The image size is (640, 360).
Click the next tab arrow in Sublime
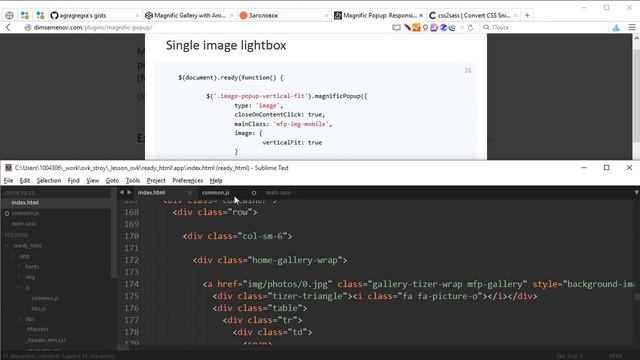tap(129, 192)
